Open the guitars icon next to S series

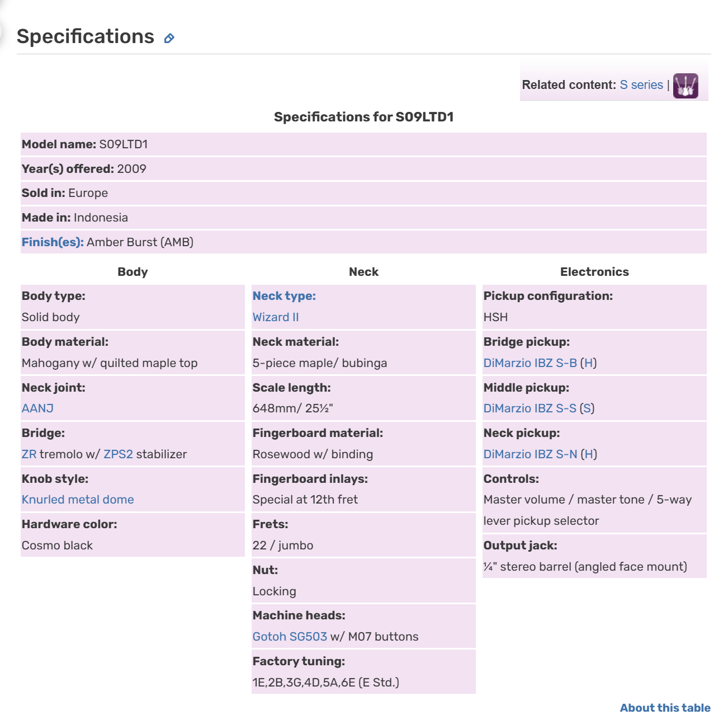pos(686,86)
